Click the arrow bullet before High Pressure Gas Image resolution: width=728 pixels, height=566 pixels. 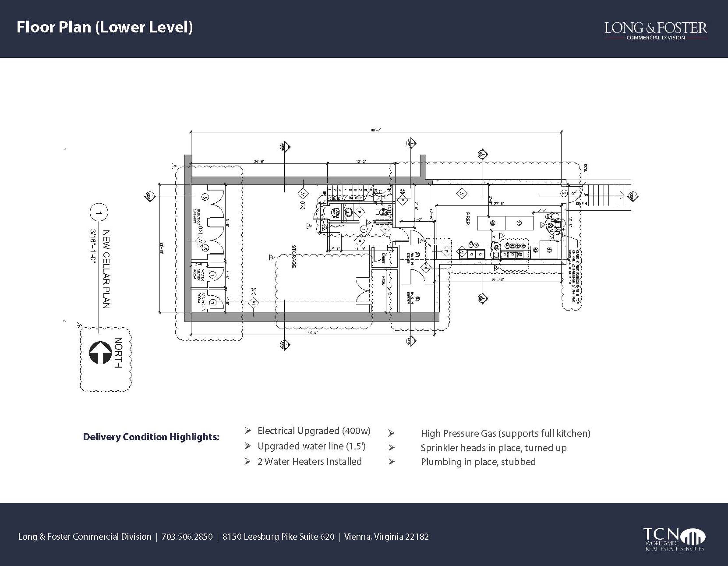(391, 433)
